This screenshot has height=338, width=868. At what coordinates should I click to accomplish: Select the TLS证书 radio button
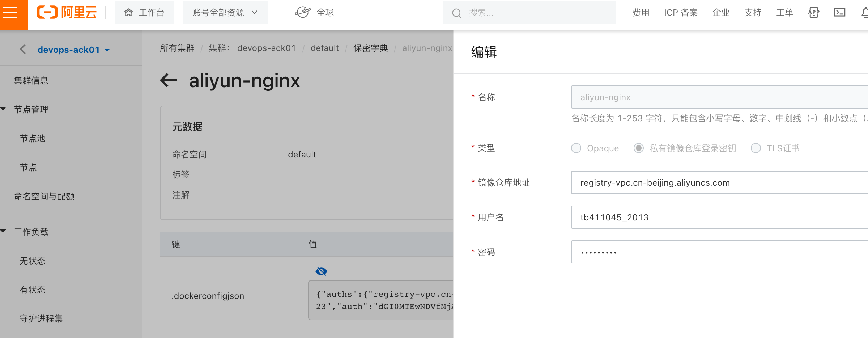[x=756, y=148]
